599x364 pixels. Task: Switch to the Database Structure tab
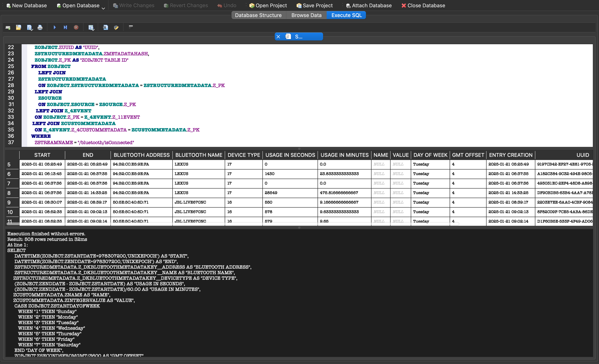click(258, 15)
